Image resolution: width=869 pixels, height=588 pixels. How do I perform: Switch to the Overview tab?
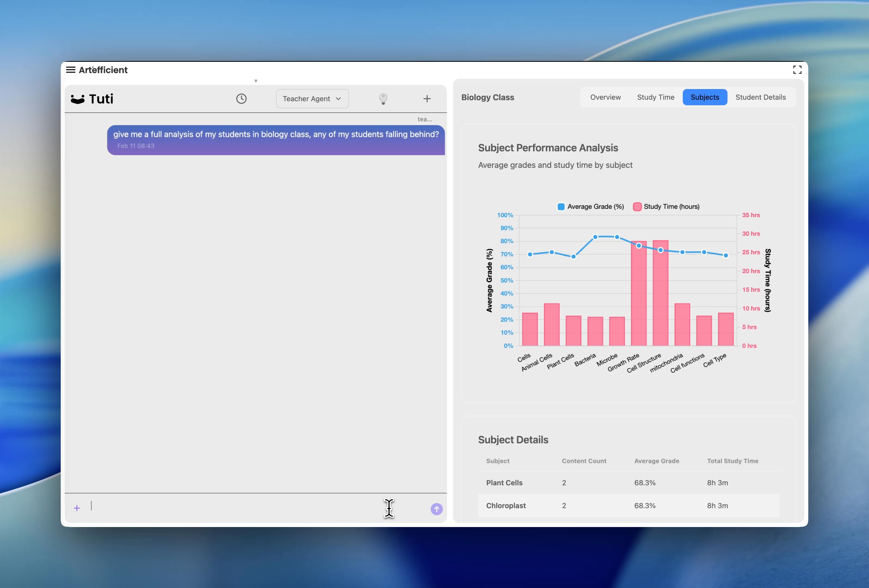pyautogui.click(x=605, y=97)
